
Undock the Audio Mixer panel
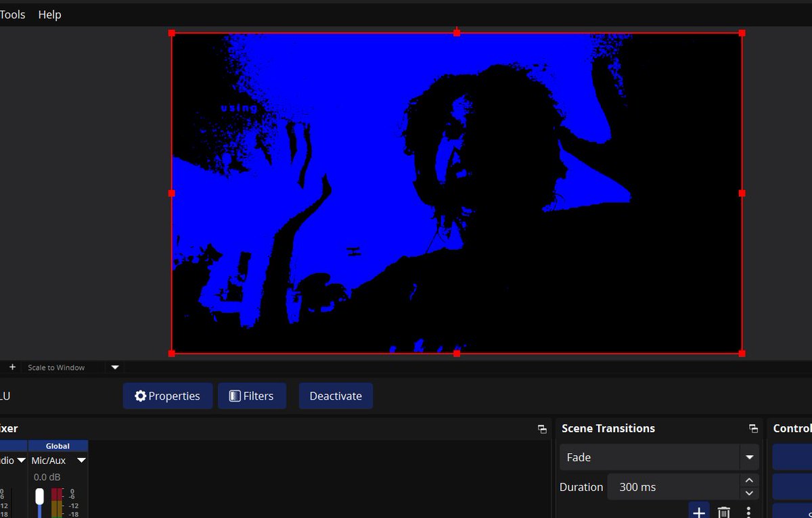coord(542,429)
